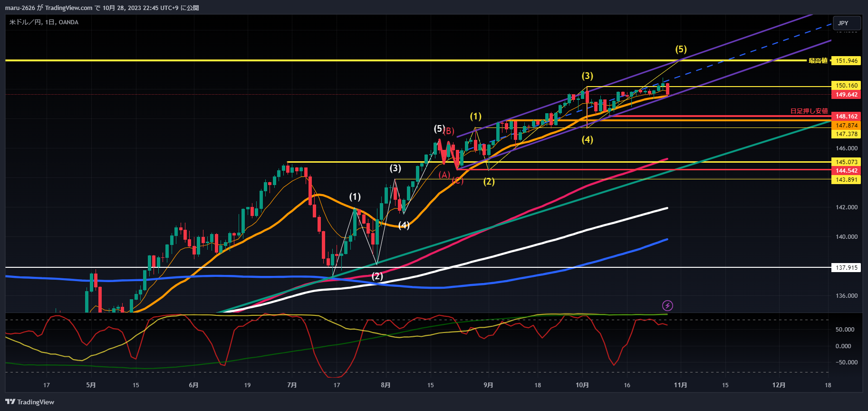
Task: Click the red 148.162 price label
Action: pyautogui.click(x=847, y=117)
